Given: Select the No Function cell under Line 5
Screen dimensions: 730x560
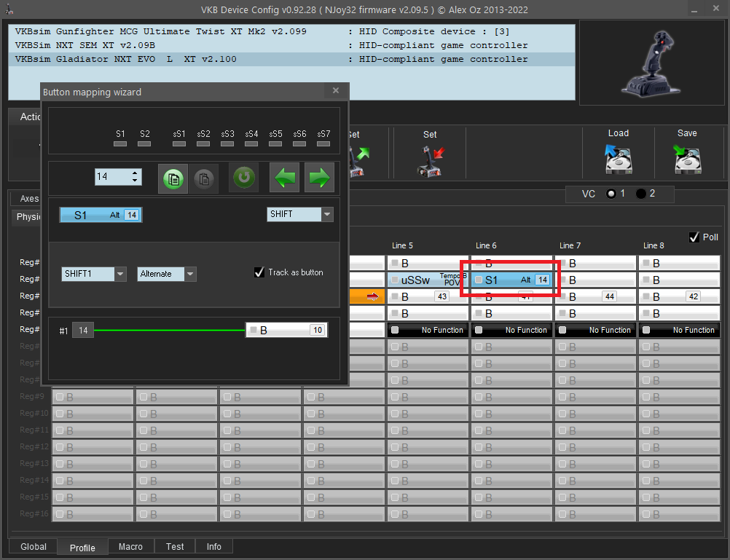Looking at the screenshot, I should 428,330.
